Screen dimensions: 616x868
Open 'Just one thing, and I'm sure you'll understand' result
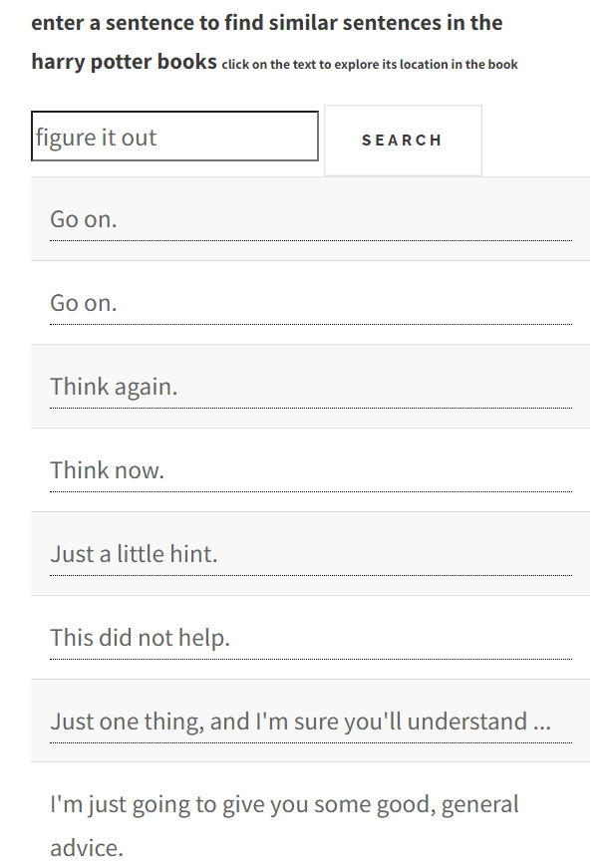click(310, 721)
